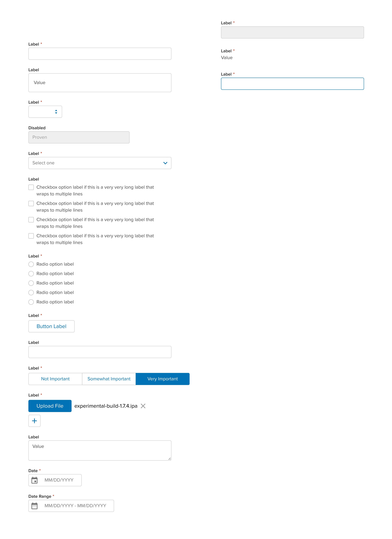Click the 'Disabled' field label
The width and height of the screenshot is (392, 539).
pyautogui.click(x=37, y=128)
